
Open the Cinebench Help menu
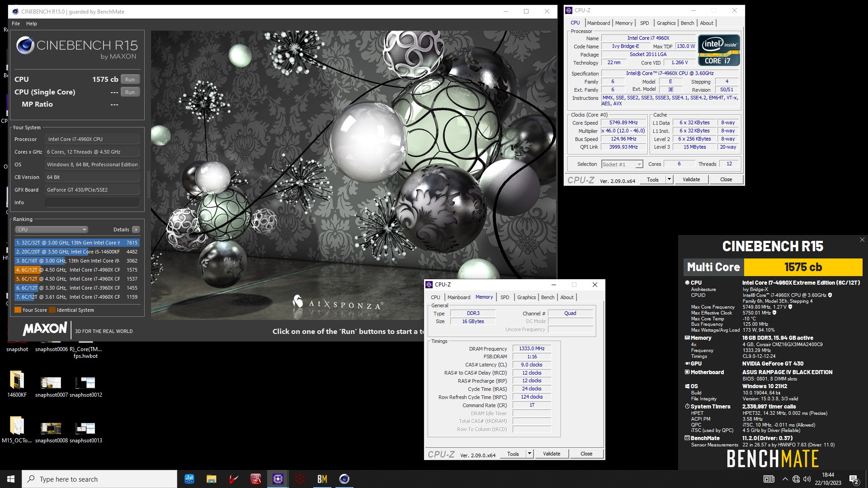click(x=32, y=23)
